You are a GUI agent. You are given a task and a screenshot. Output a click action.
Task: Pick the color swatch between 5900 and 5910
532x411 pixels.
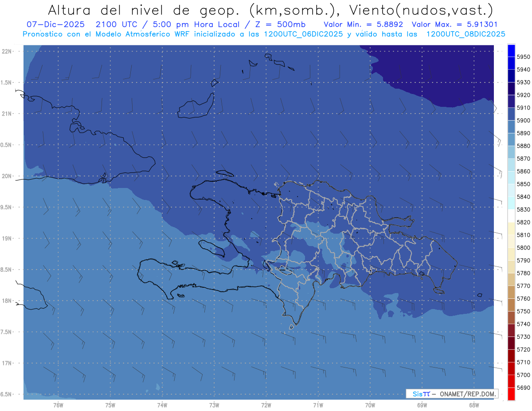click(511, 114)
